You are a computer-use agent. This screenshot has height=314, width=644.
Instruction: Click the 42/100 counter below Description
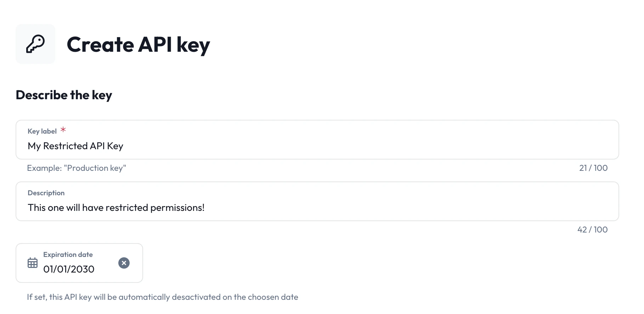[593, 229]
